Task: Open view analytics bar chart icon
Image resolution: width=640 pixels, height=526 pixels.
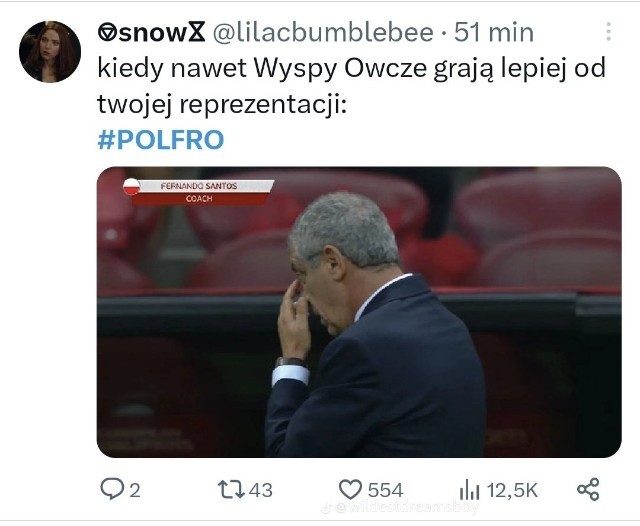Action: coord(469,489)
